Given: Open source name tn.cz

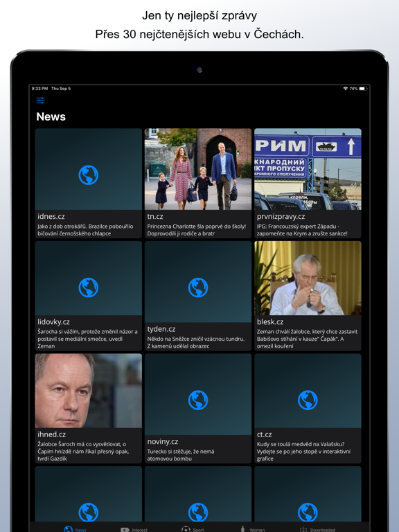Looking at the screenshot, I should 155,216.
